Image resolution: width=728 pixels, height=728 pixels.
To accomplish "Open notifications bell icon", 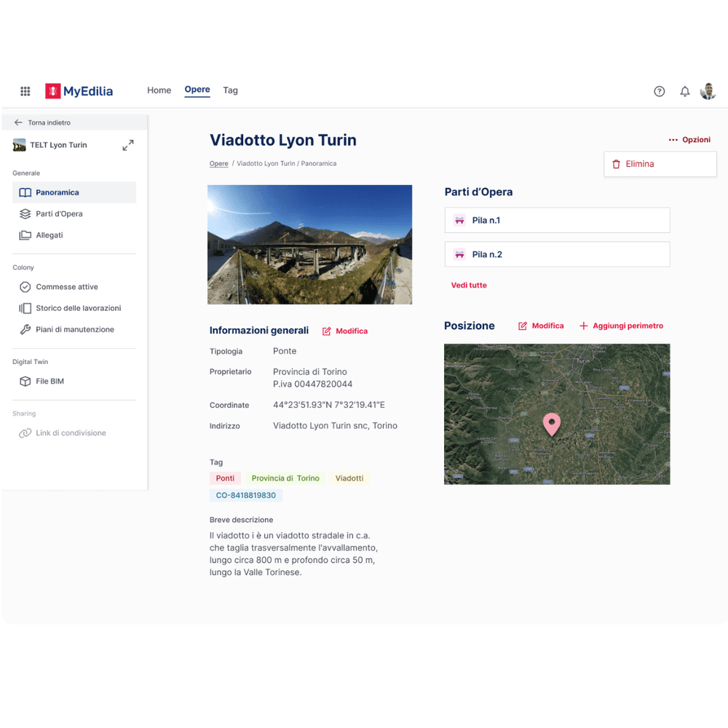I will [684, 91].
